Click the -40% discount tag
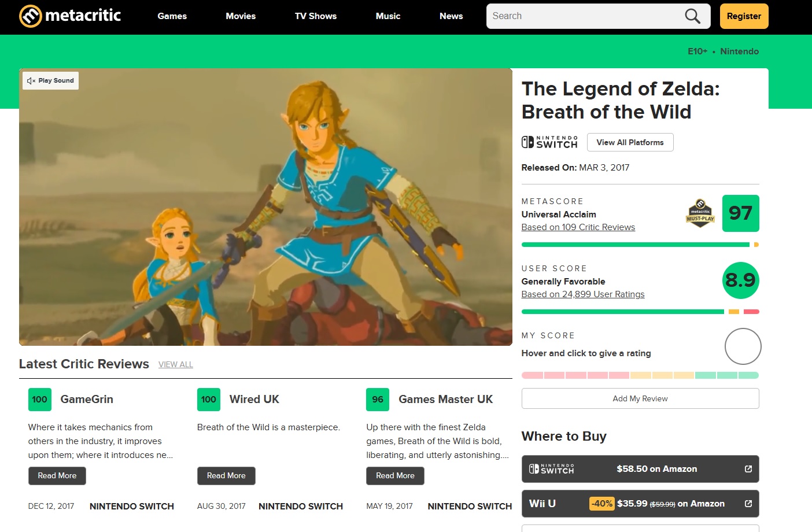The height and width of the screenshot is (532, 812). [602, 504]
